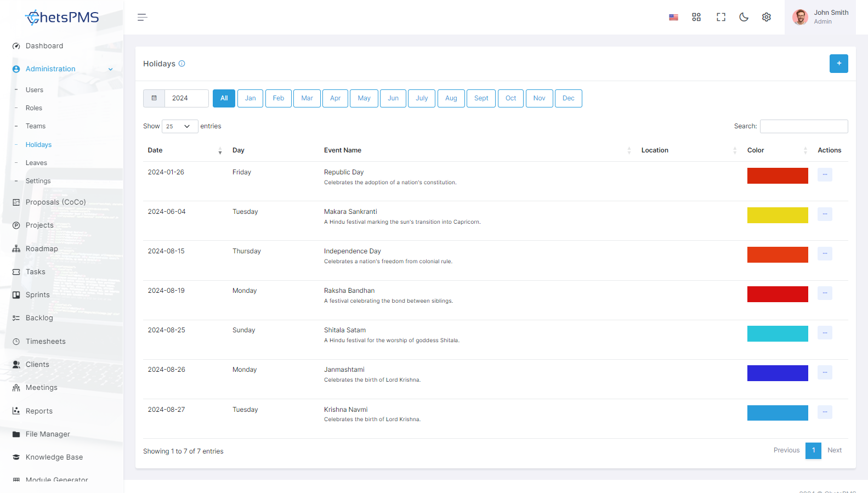Open the language flag selector
The width and height of the screenshot is (868, 493).
point(673,18)
